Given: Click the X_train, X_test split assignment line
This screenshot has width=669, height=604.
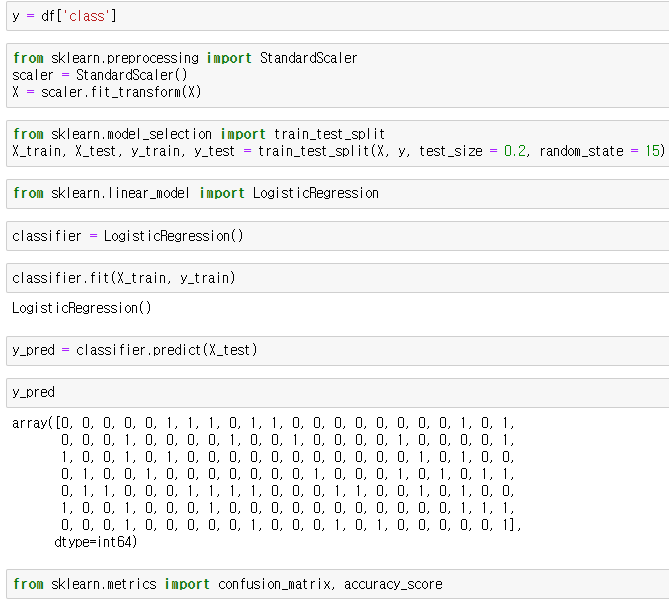Looking at the screenshot, I should point(339,151).
